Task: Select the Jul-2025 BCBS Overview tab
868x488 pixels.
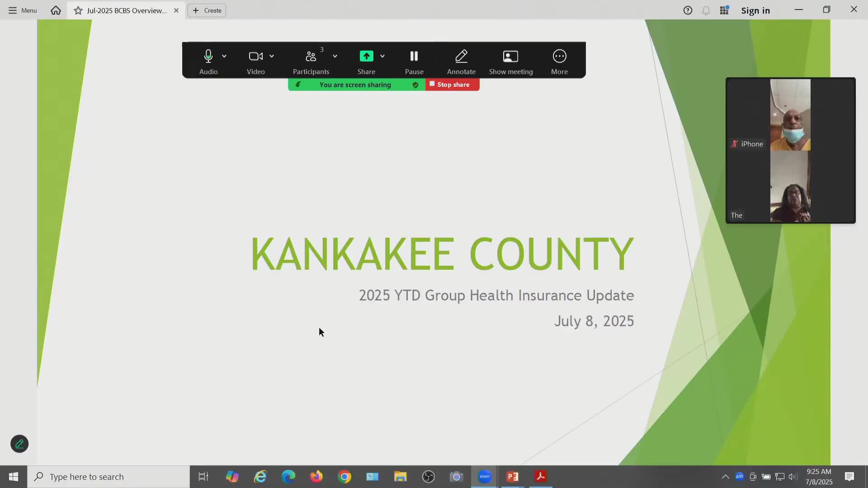Action: tap(127, 10)
